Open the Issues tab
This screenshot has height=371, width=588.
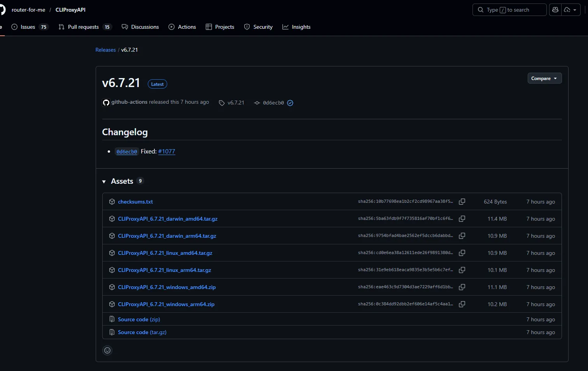coord(28,27)
